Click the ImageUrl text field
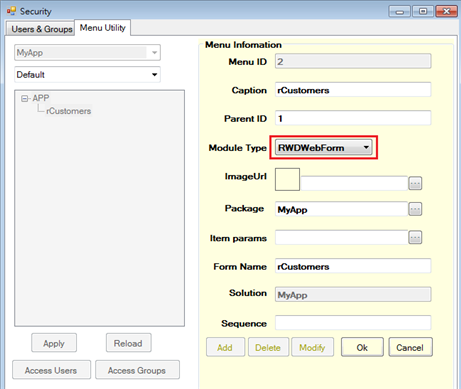The width and height of the screenshot is (461, 389). pos(354,183)
